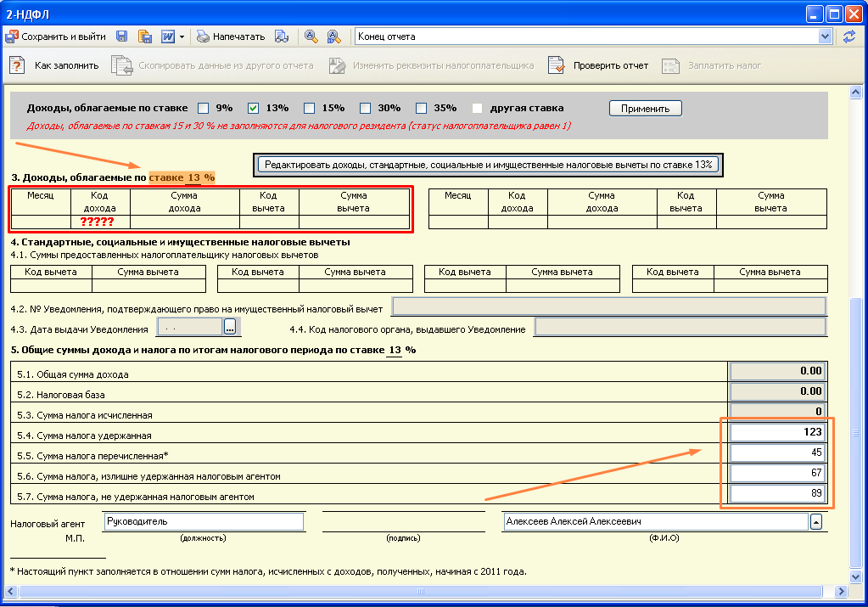Click the tax authority code field 4.4
Image resolution: width=868 pixels, height=607 pixels.
click(x=680, y=327)
